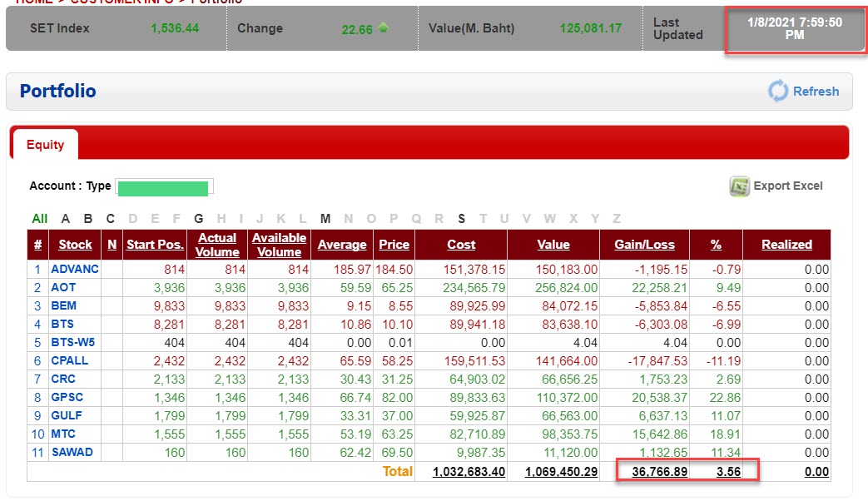Click CRC cost cell 64,903.02
This screenshot has width=868, height=501.
(x=477, y=379)
